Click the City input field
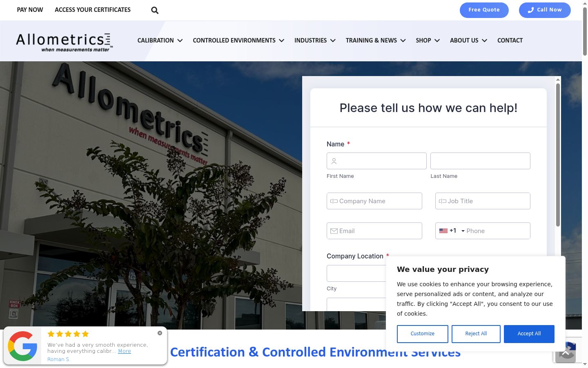Viewport: 588px width, 368px height. click(x=356, y=274)
